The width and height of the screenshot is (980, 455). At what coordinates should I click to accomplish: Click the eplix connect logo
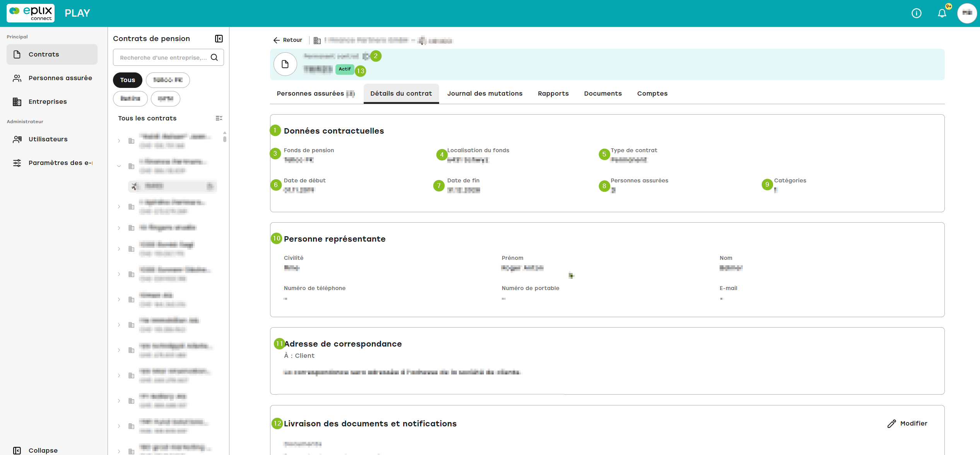coord(31,13)
